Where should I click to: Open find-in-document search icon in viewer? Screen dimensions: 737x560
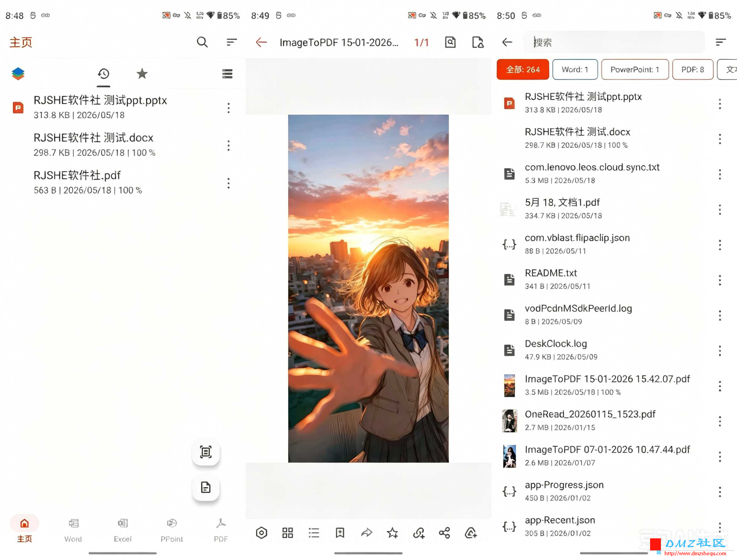tap(450, 42)
